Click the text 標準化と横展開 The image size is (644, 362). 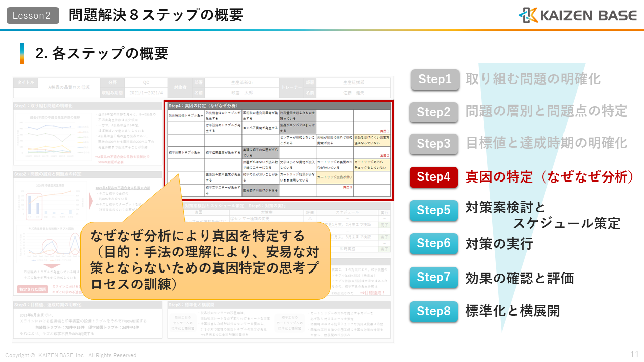(x=513, y=311)
